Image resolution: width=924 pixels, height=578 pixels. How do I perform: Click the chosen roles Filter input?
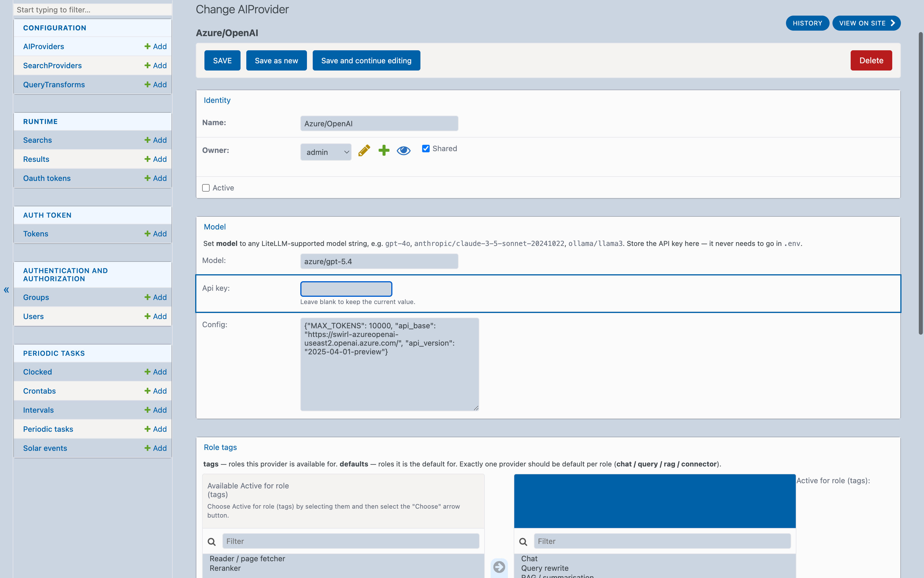(x=662, y=541)
